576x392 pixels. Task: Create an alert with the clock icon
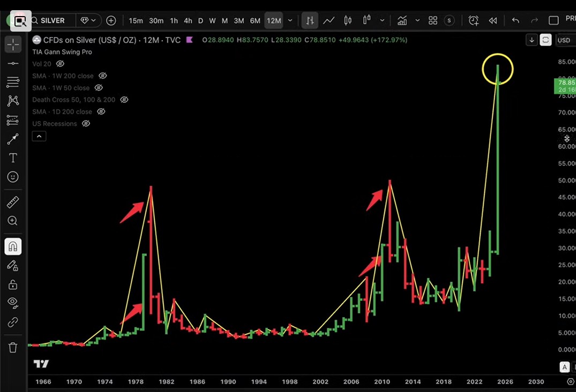click(474, 20)
